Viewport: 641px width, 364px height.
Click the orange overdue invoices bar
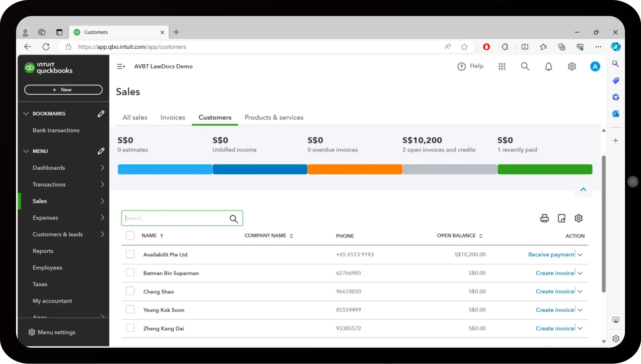(x=355, y=169)
